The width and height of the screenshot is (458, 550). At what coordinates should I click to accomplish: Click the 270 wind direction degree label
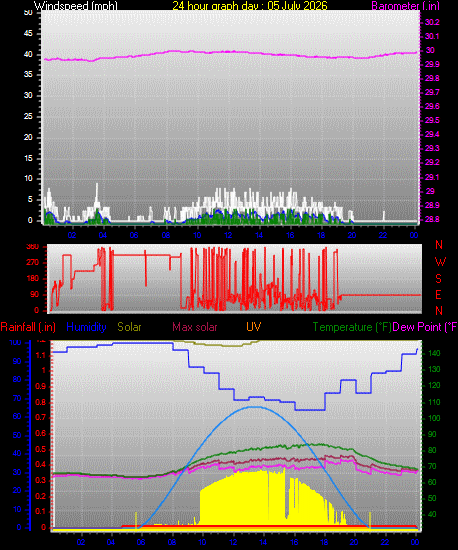(x=32, y=262)
